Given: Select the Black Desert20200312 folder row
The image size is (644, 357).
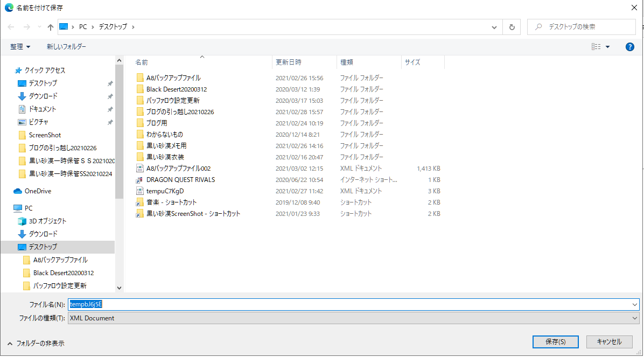Looking at the screenshot, I should [x=176, y=89].
